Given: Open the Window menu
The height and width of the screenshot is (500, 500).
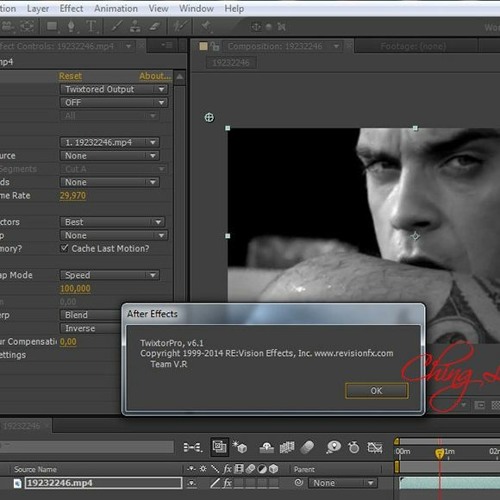Looking at the screenshot, I should (196, 8).
